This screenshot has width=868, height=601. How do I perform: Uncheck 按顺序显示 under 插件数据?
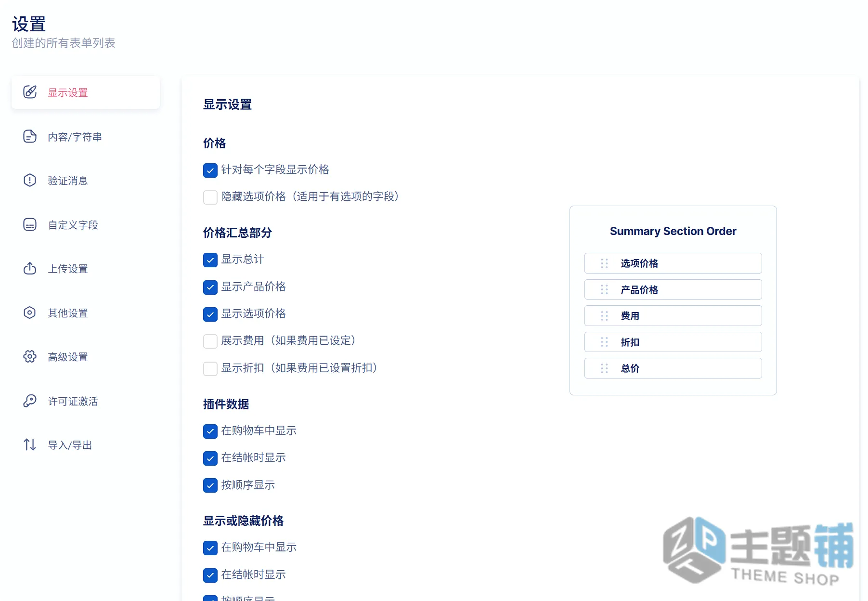pyautogui.click(x=210, y=485)
